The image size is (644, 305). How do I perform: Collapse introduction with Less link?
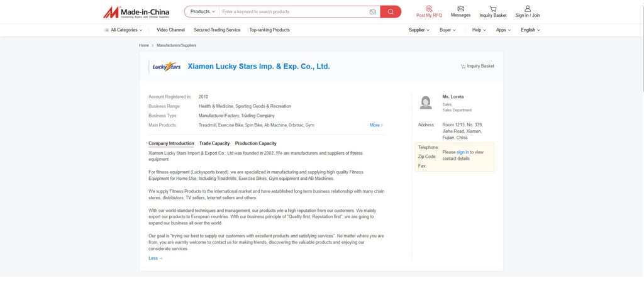[x=156, y=258]
